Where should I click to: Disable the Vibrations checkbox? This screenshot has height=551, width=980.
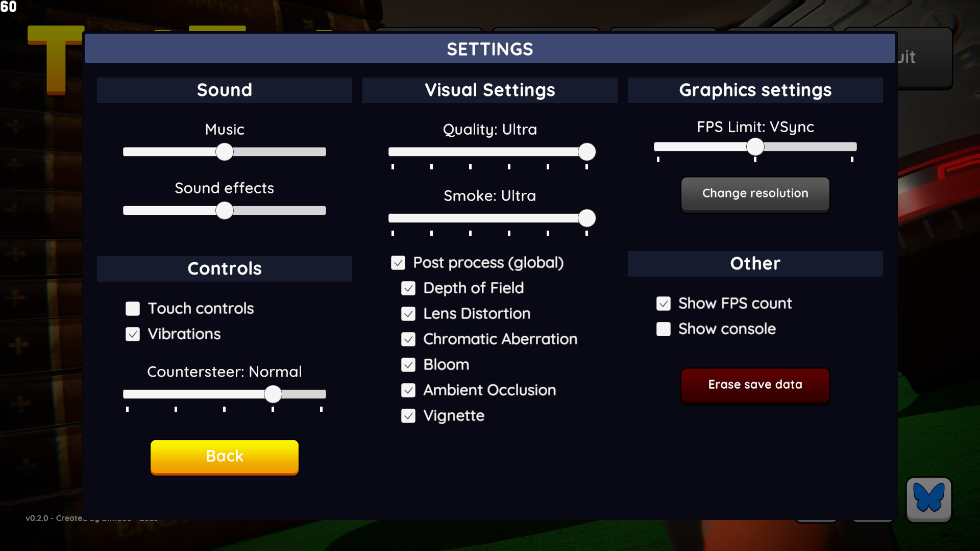click(133, 334)
